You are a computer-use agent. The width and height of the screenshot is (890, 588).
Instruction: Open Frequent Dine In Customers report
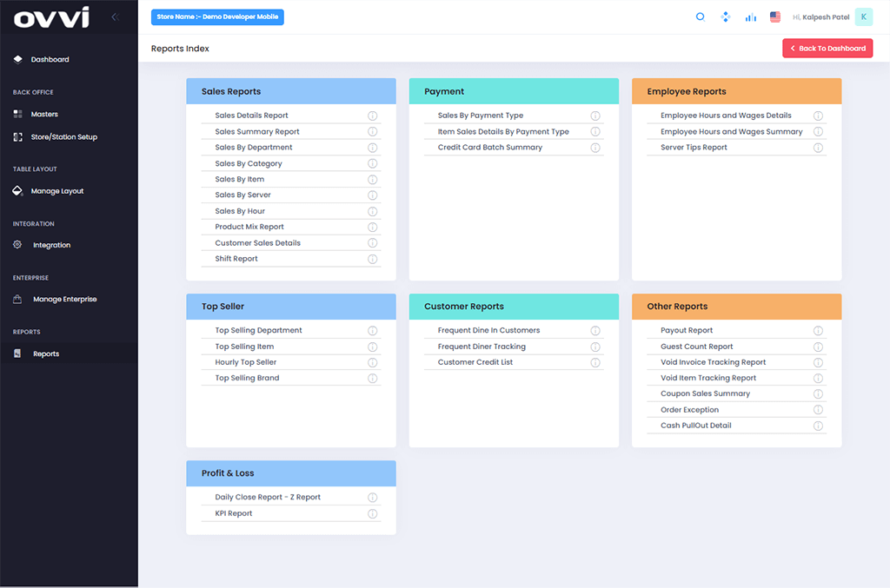pos(488,330)
